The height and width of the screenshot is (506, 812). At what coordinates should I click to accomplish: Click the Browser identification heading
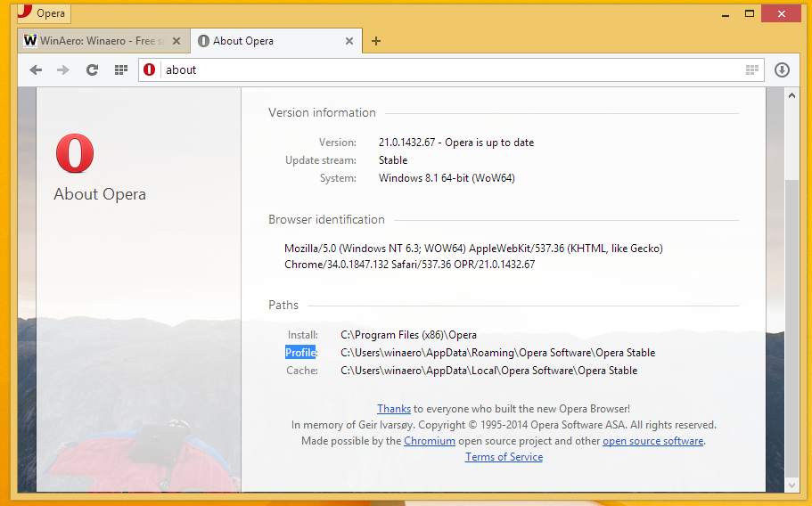coord(326,219)
